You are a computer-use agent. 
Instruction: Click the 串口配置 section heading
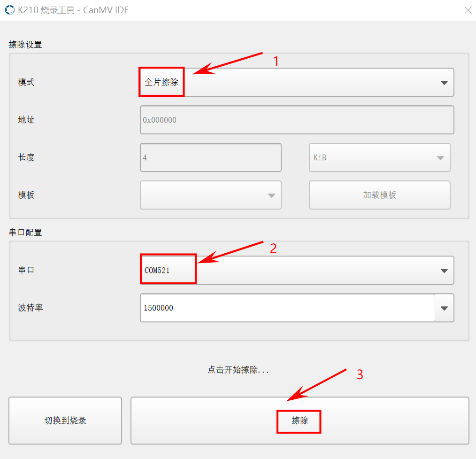25,233
